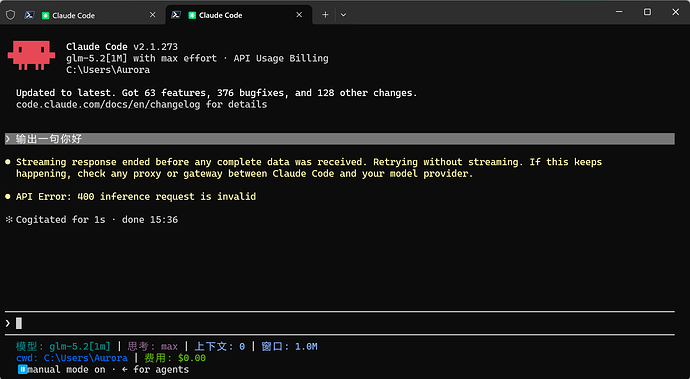The width and height of the screenshot is (690, 379).
Task: Close the first Claude Code tab
Action: [152, 15]
